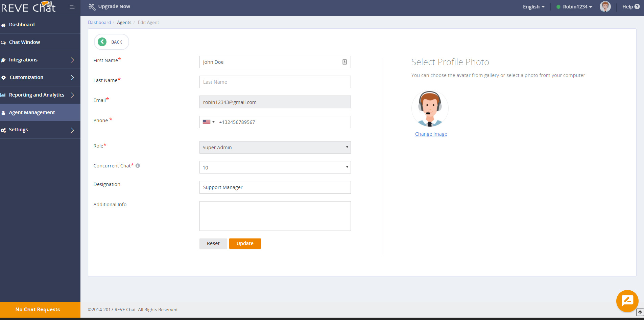
Task: Click the Designation input field
Action: coord(275,187)
